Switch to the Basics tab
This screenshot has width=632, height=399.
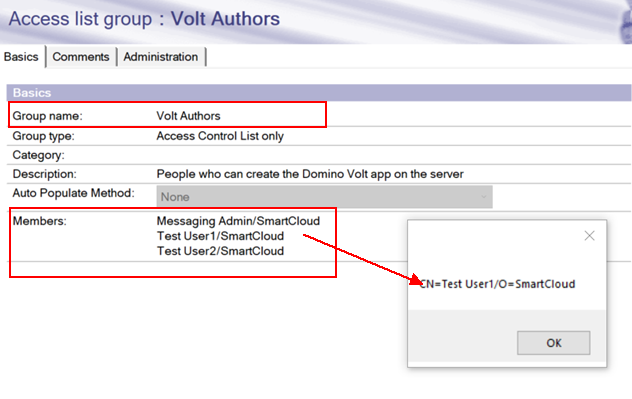point(21,57)
